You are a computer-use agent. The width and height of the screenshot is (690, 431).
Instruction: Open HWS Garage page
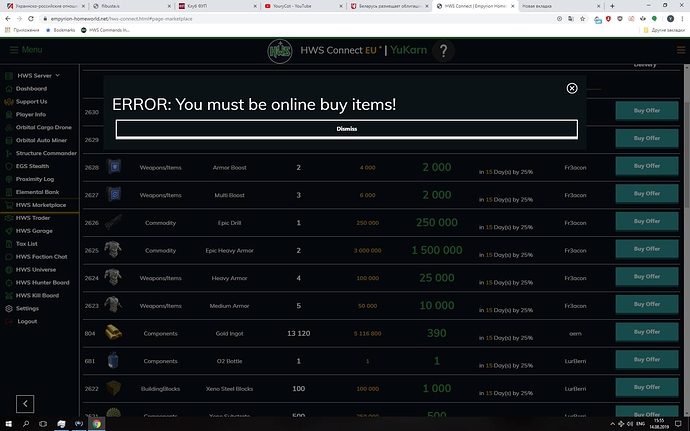(34, 231)
